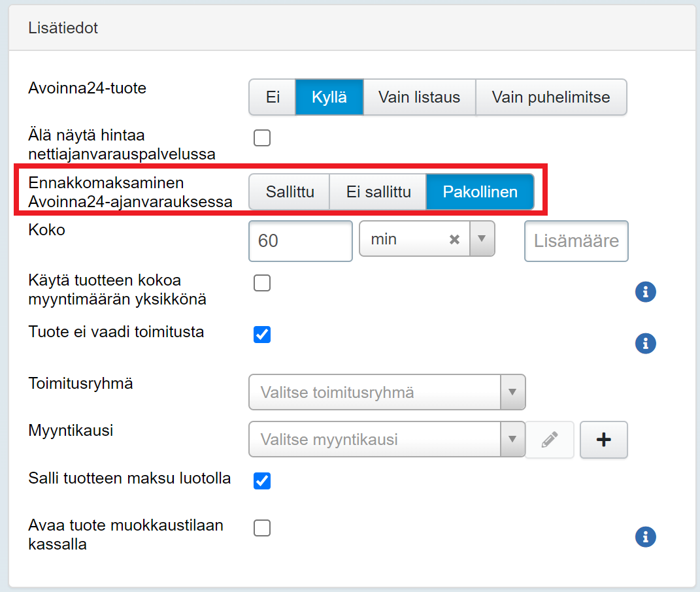The height and width of the screenshot is (592, 700).
Task: Choose 'Ei sallittu' for Ennakkomaksaminen
Action: click(x=378, y=192)
